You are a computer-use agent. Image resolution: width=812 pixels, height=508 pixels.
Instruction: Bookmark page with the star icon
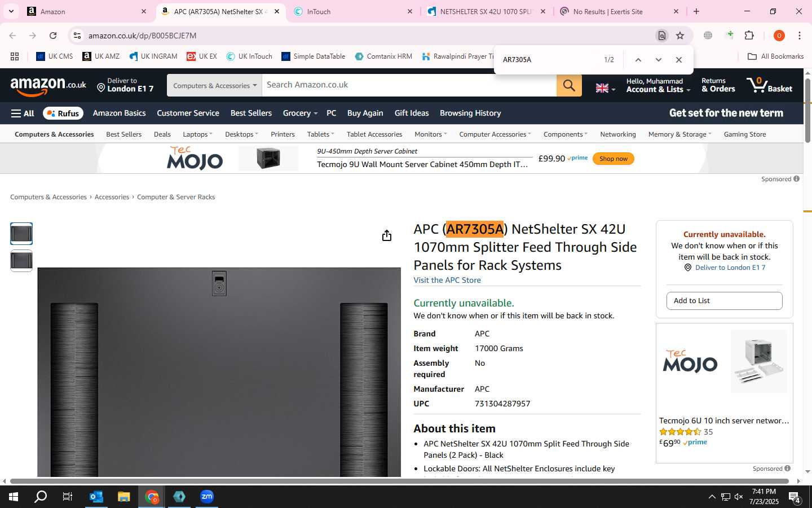click(x=680, y=36)
